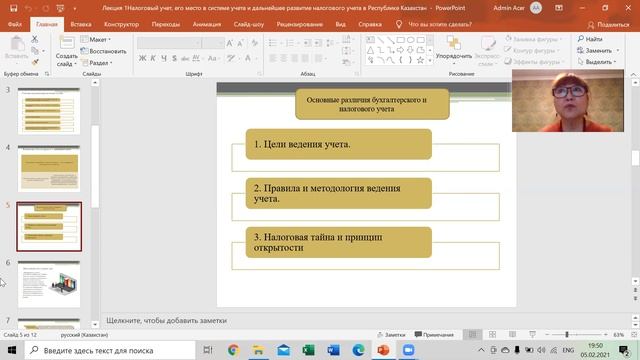Create a new slide with Создать слайд
The image size is (640, 360).
click(67, 51)
